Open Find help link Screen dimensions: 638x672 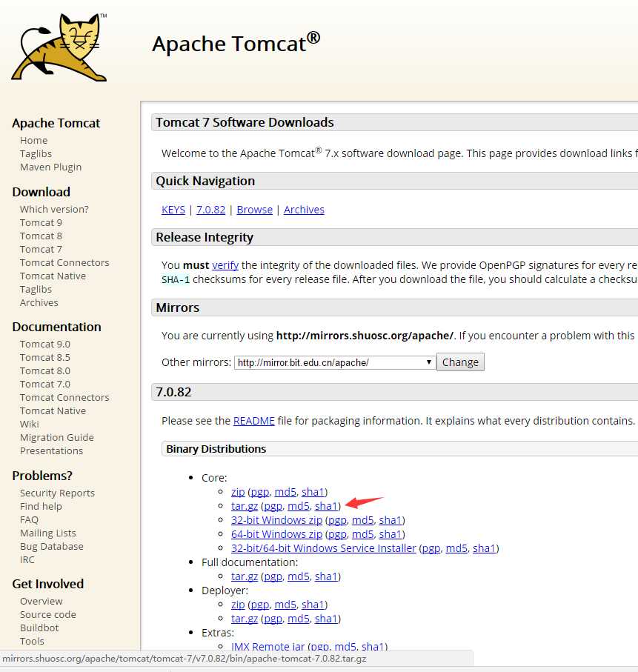(x=41, y=507)
